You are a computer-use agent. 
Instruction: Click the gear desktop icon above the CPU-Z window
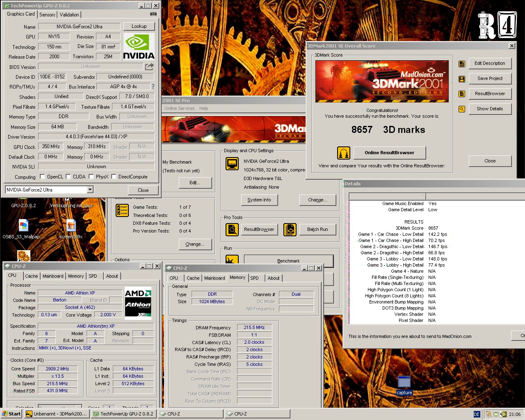pos(23,255)
